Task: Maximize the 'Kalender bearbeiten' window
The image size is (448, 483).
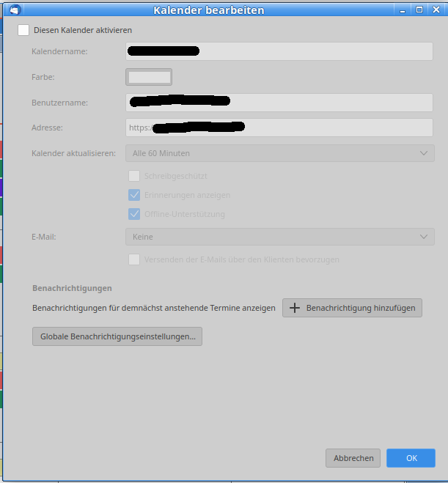Action: click(x=419, y=10)
